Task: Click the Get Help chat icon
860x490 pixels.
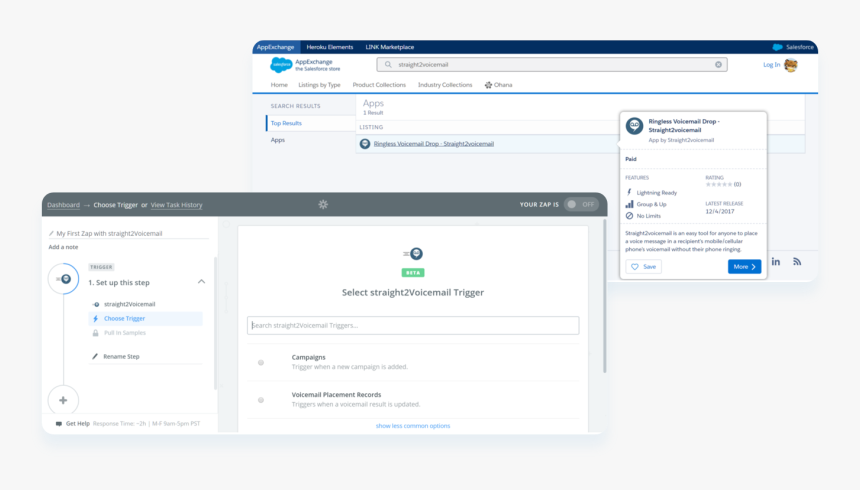Action: 59,424
